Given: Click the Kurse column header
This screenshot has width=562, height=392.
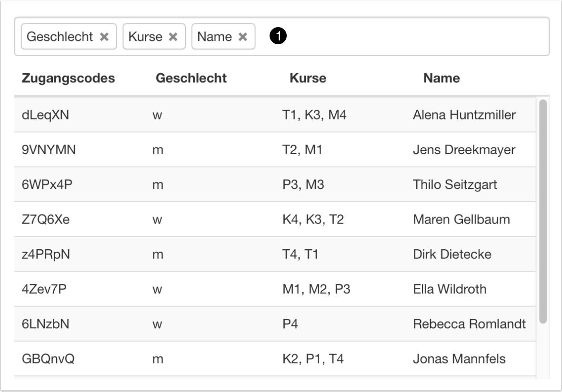Looking at the screenshot, I should click(308, 78).
